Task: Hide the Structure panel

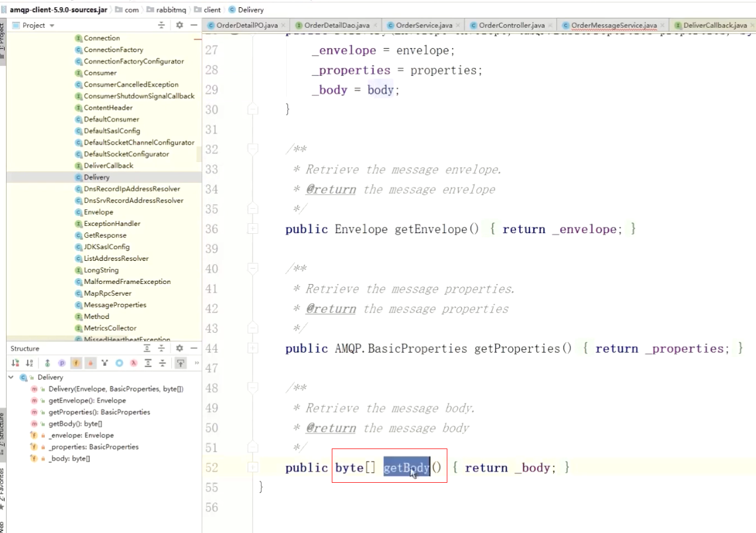Action: (x=194, y=348)
